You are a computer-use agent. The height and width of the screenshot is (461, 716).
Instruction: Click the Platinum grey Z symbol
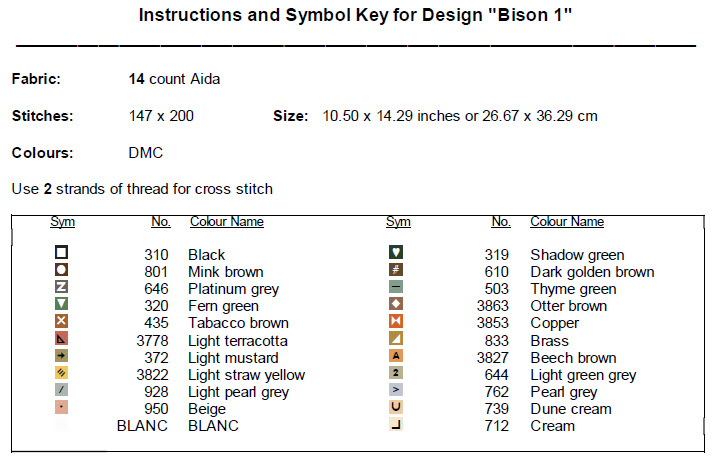(61, 288)
